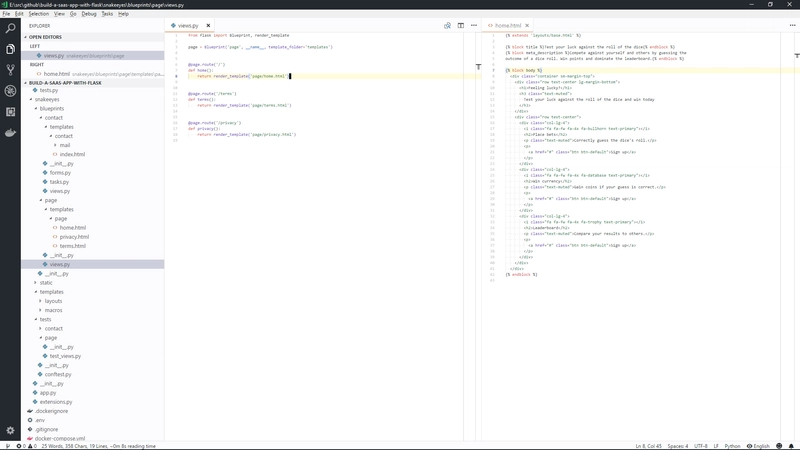The height and width of the screenshot is (450, 800).
Task: Open the Debug menu
Action: (x=89, y=14)
